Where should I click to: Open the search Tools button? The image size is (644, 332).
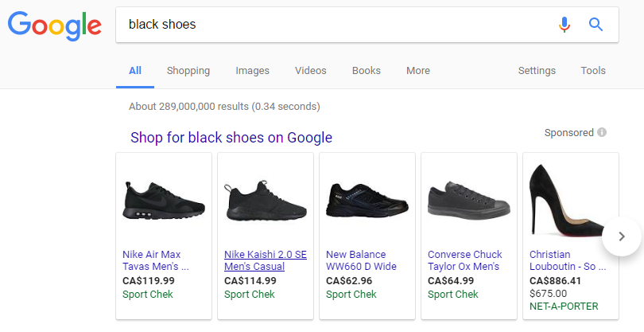[x=593, y=71]
